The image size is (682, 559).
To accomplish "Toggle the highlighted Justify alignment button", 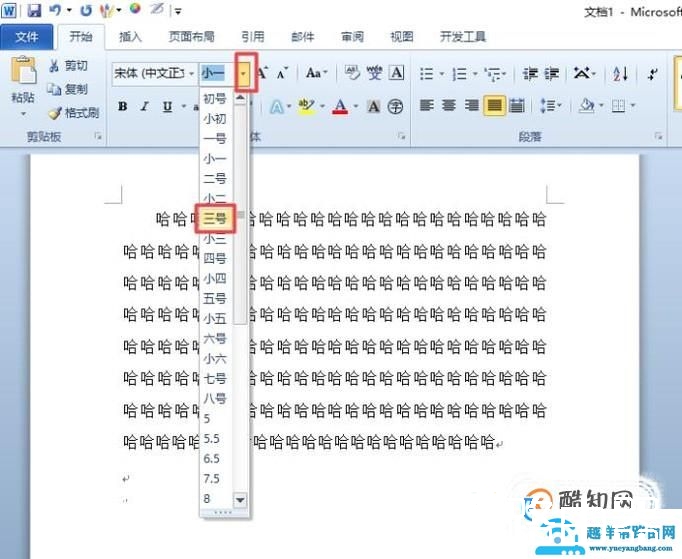I will tap(495, 105).
